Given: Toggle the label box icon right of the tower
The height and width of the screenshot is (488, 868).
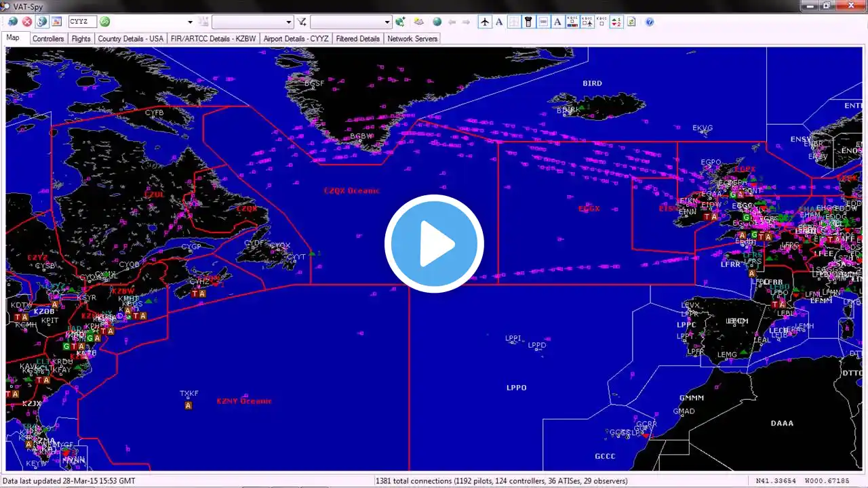Looking at the screenshot, I should pyautogui.click(x=543, y=22).
